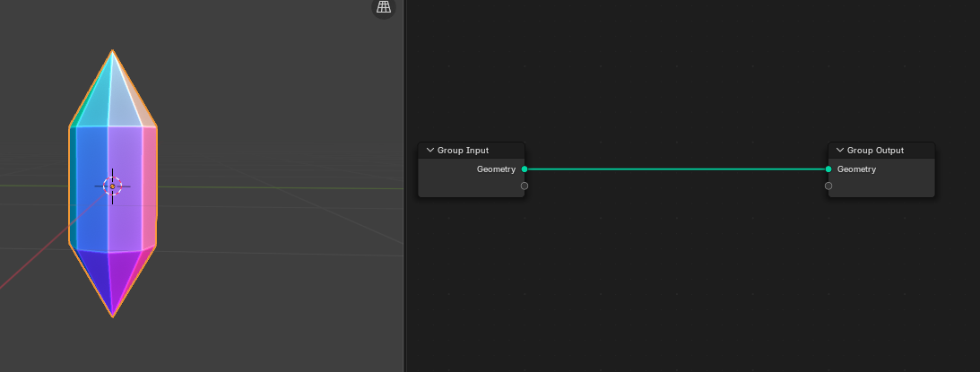Viewport: 980px width, 372px height.
Task: Click the Geometry output socket on Group Input
Action: (525, 169)
